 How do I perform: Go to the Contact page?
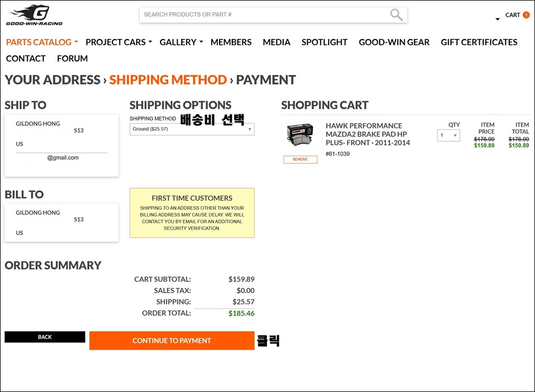[x=26, y=58]
